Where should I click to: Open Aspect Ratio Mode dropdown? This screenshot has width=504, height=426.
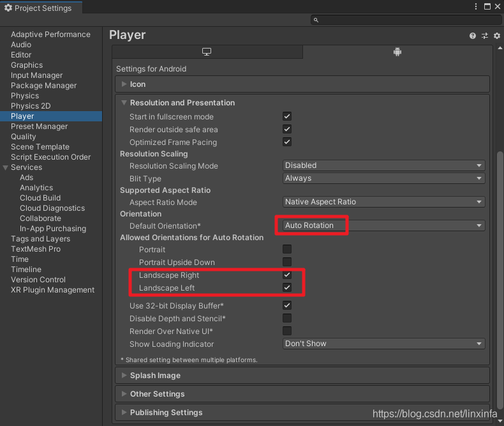point(384,202)
